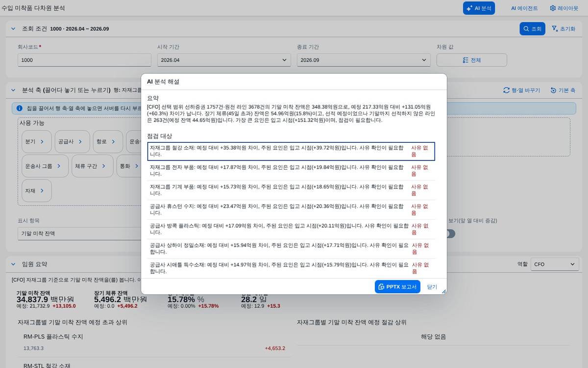
Task: Collapse the 분석 축 section
Action: click(x=13, y=90)
